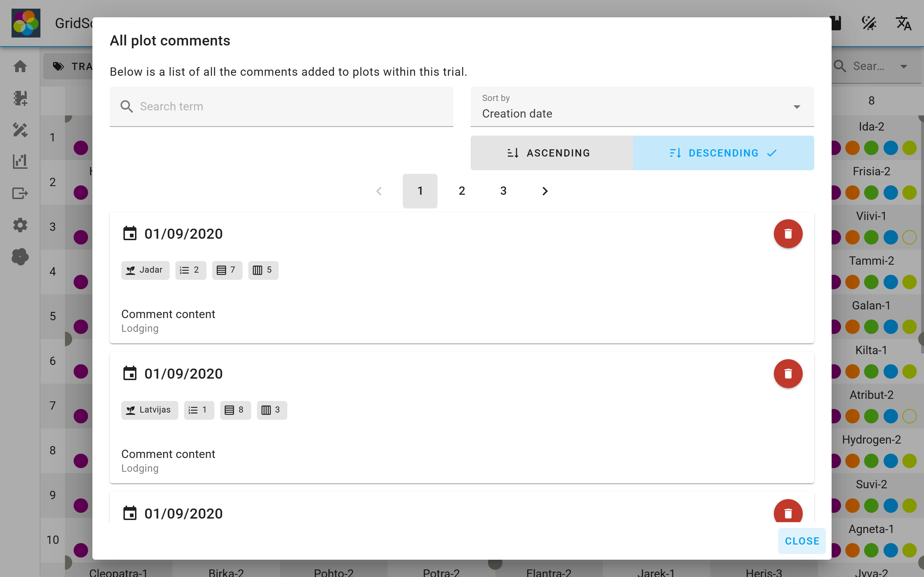Click the save bookmark icon in the top bar
The height and width of the screenshot is (577, 924).
click(836, 23)
